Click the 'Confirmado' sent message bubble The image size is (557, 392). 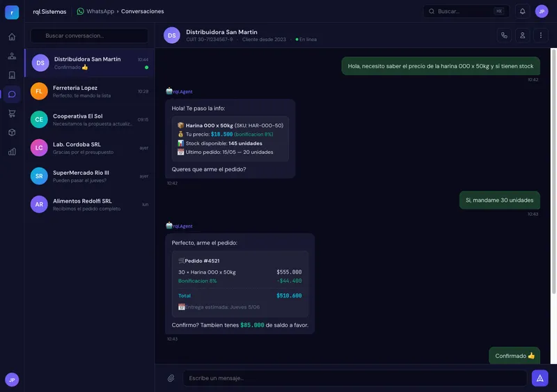coord(515,356)
